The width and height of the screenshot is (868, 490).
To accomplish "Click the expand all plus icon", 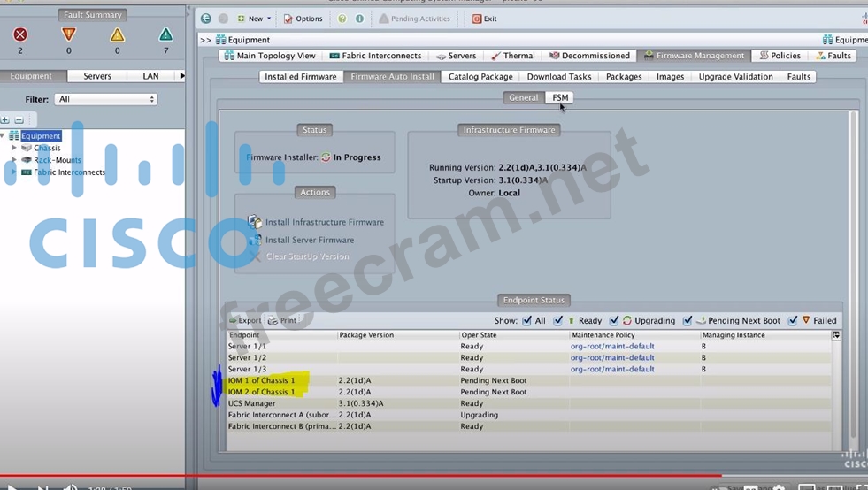I will [5, 119].
